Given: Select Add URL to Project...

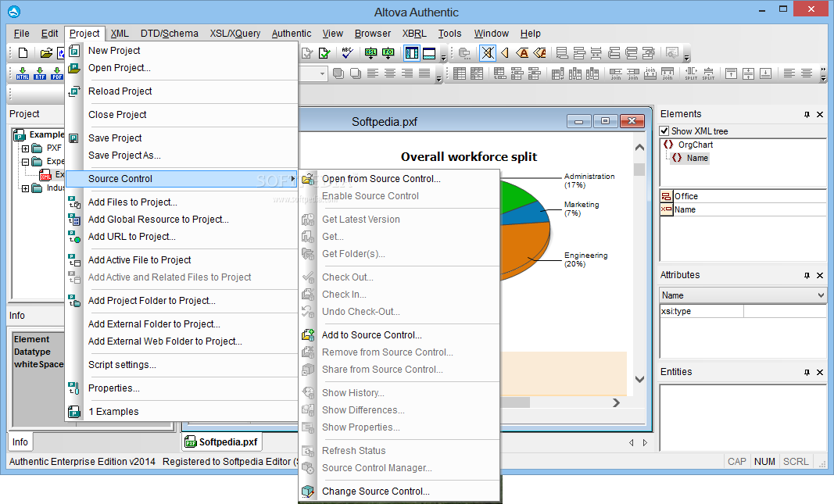Looking at the screenshot, I should click(181, 237).
